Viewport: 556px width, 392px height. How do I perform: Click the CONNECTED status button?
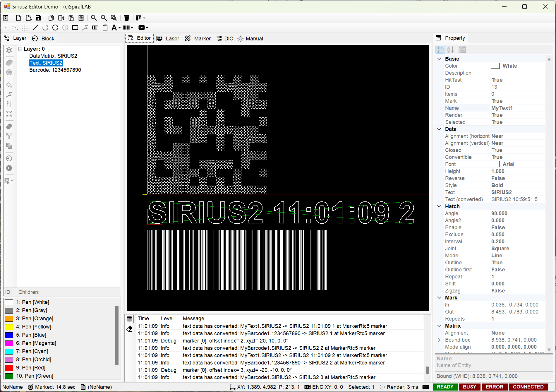pyautogui.click(x=528, y=387)
